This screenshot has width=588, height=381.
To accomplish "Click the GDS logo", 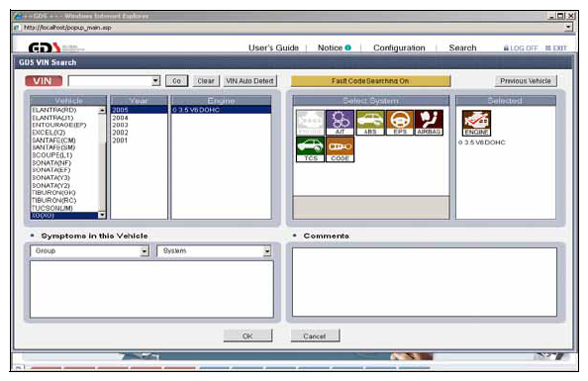I will pos(45,48).
